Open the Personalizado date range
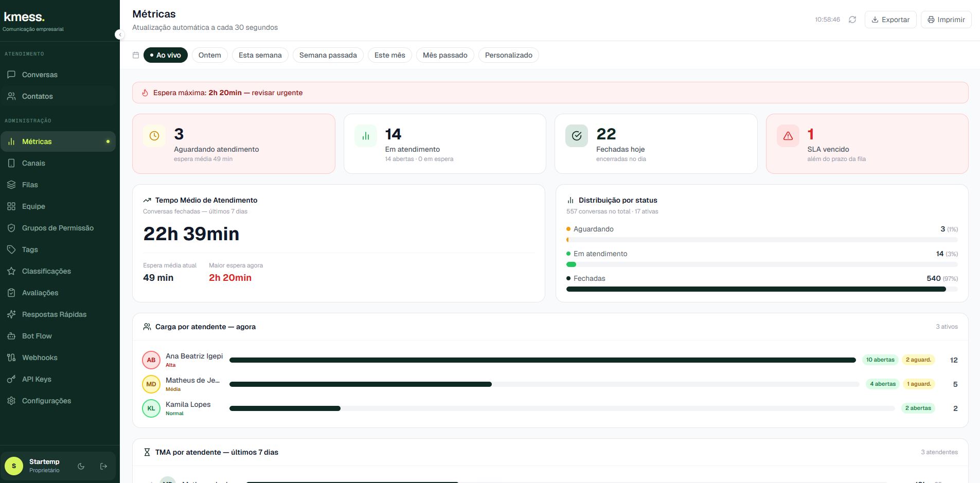The image size is (980, 483). tap(509, 55)
